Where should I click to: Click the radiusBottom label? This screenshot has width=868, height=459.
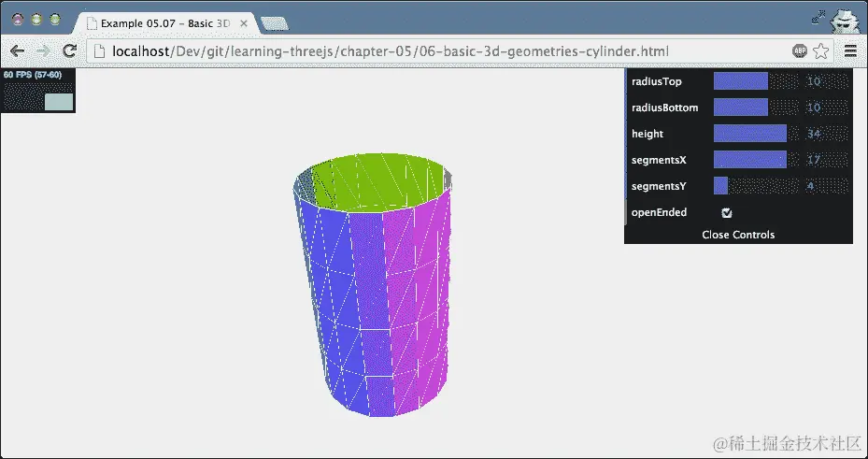pos(665,108)
